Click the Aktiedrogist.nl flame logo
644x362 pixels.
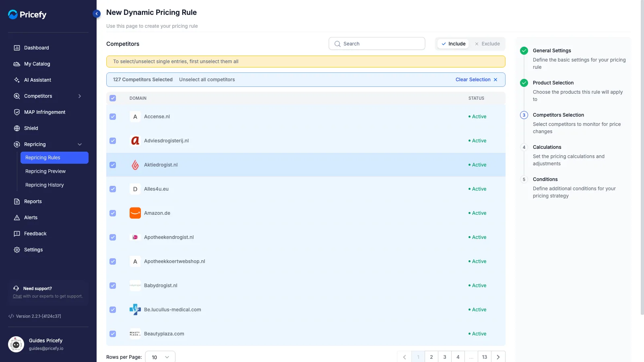tap(135, 165)
